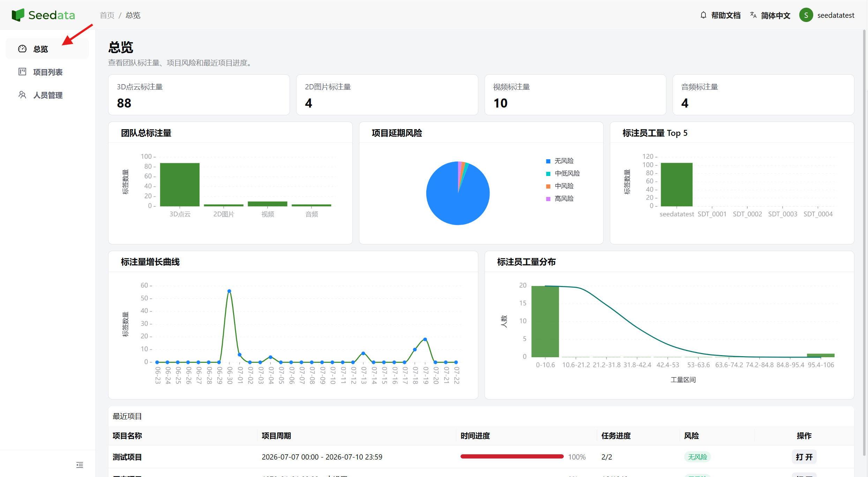Click the 音频标注量 card
Screen dimensions: 868x477
[x=763, y=95]
